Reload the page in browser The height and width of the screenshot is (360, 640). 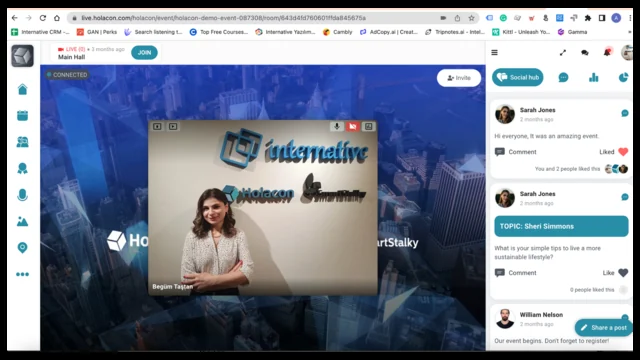click(42, 18)
